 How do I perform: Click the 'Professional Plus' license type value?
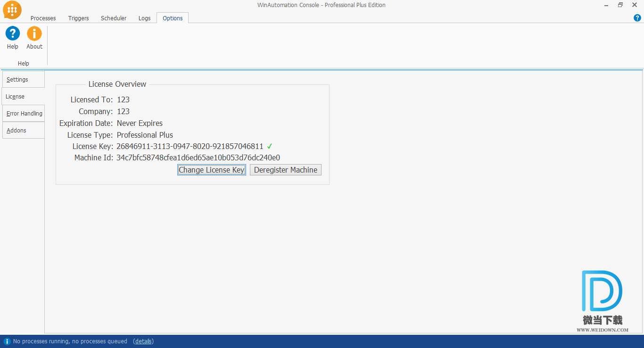click(x=145, y=135)
